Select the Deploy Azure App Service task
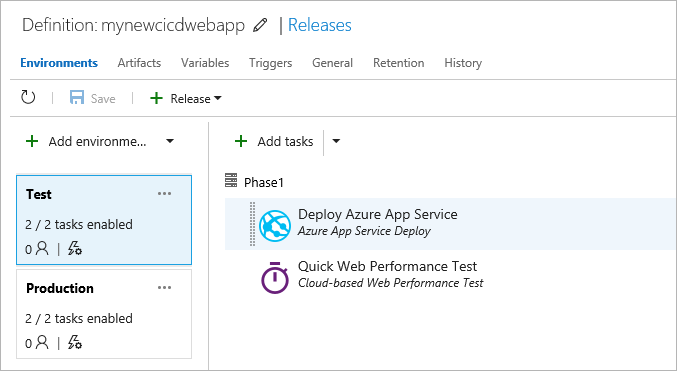Screen dimensions: 677x371 coord(451,224)
